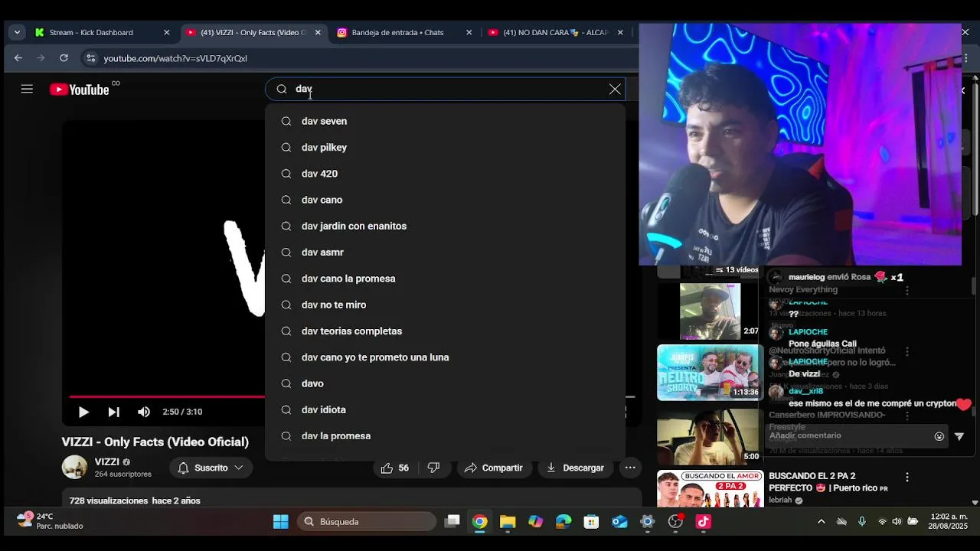Open BUSCANDO EL AMOR 2 PA 2 thumbnail
Image resolution: width=980 pixels, height=551 pixels.
pos(710,489)
